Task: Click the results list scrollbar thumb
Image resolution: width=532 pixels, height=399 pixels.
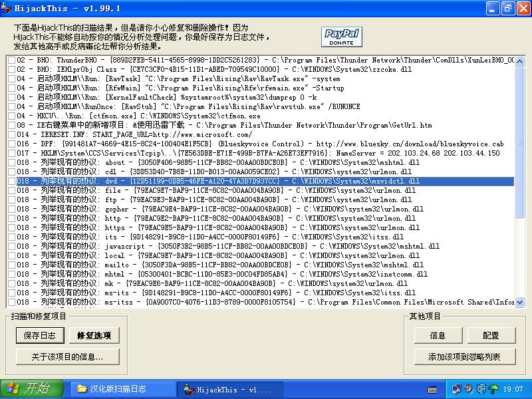Action: click(x=519, y=142)
